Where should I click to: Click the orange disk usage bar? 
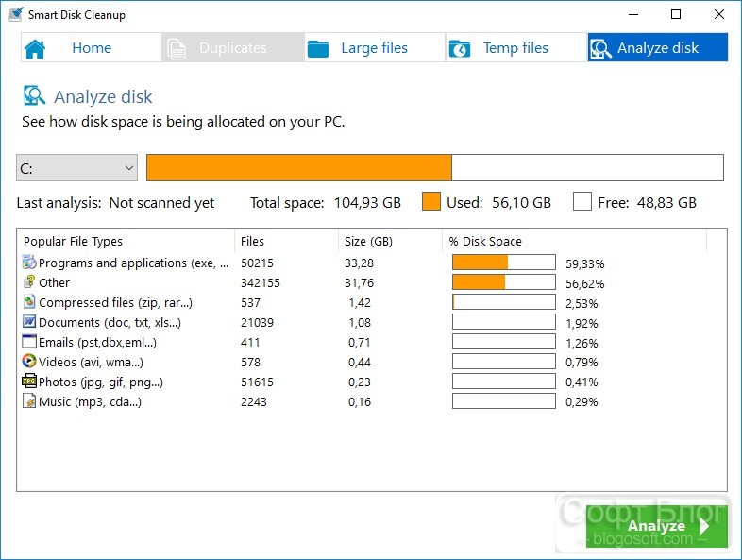click(299, 167)
